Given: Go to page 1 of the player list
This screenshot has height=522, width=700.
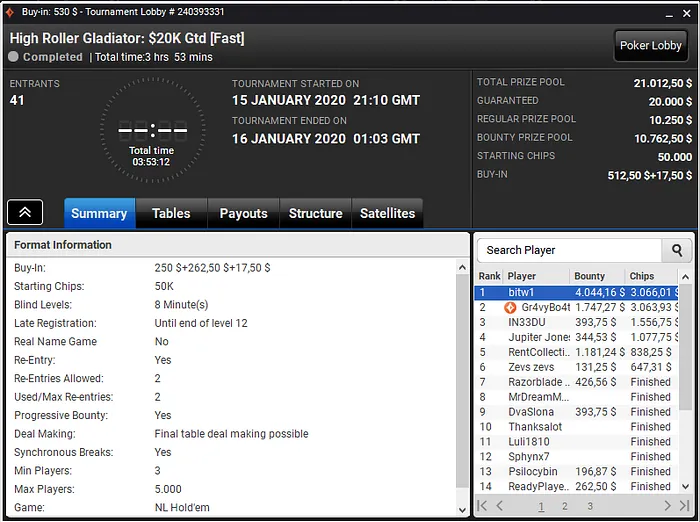Looking at the screenshot, I should pos(541,506).
